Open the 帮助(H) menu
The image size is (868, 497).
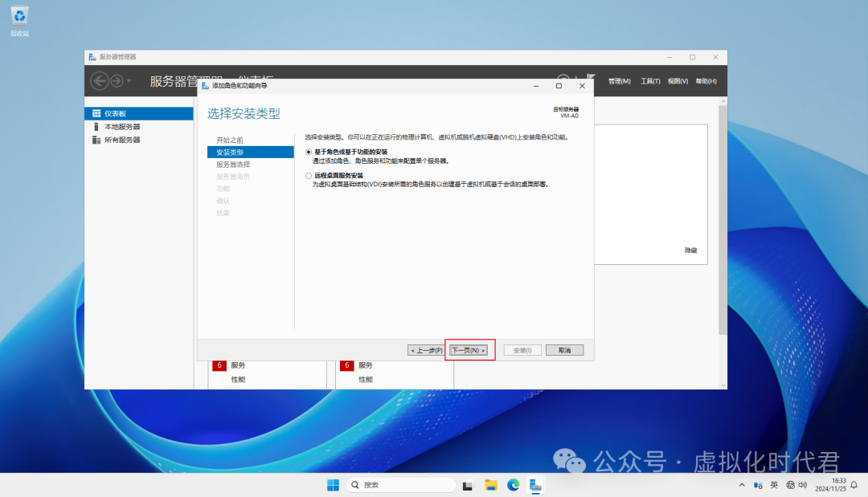coord(706,81)
